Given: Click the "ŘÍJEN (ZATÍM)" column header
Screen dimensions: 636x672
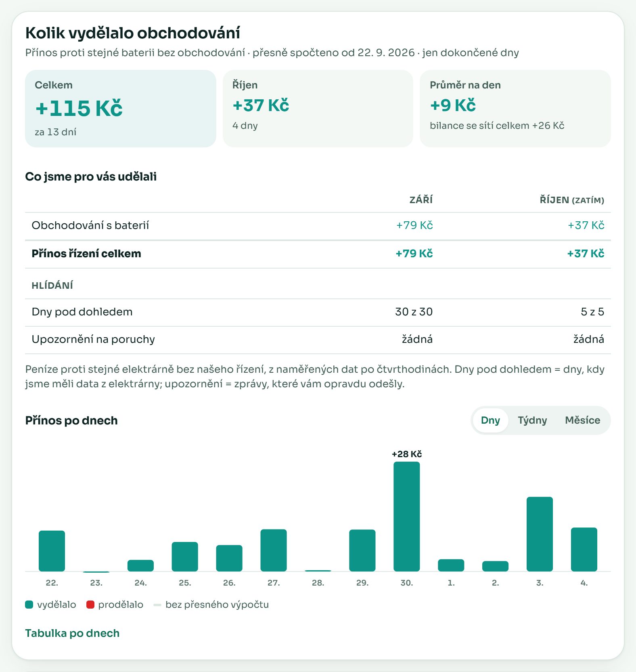Looking at the screenshot, I should tap(572, 200).
